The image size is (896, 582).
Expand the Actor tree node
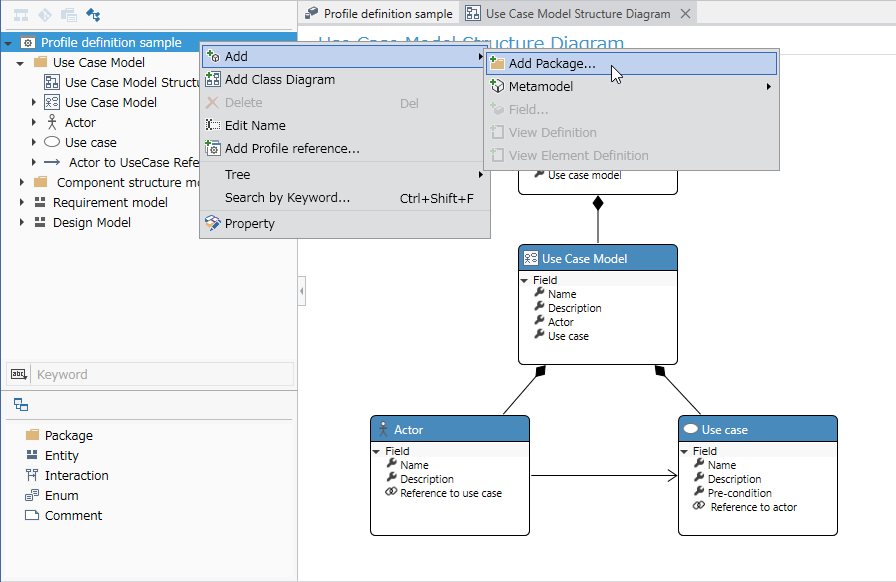tap(34, 122)
